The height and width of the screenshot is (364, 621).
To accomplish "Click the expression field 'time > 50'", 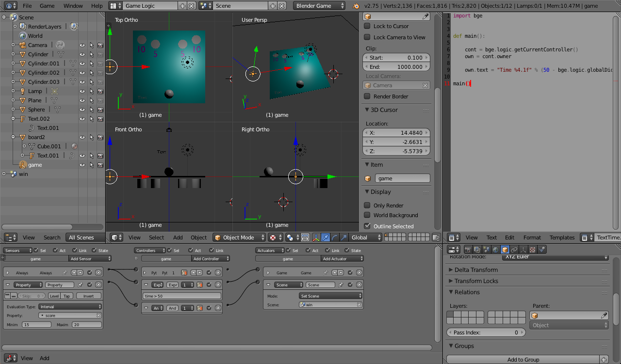I will point(182,296).
